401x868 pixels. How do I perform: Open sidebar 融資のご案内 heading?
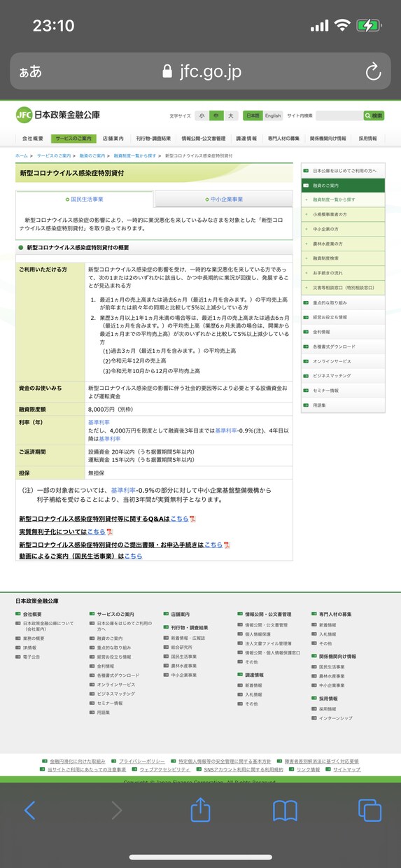coord(342,185)
